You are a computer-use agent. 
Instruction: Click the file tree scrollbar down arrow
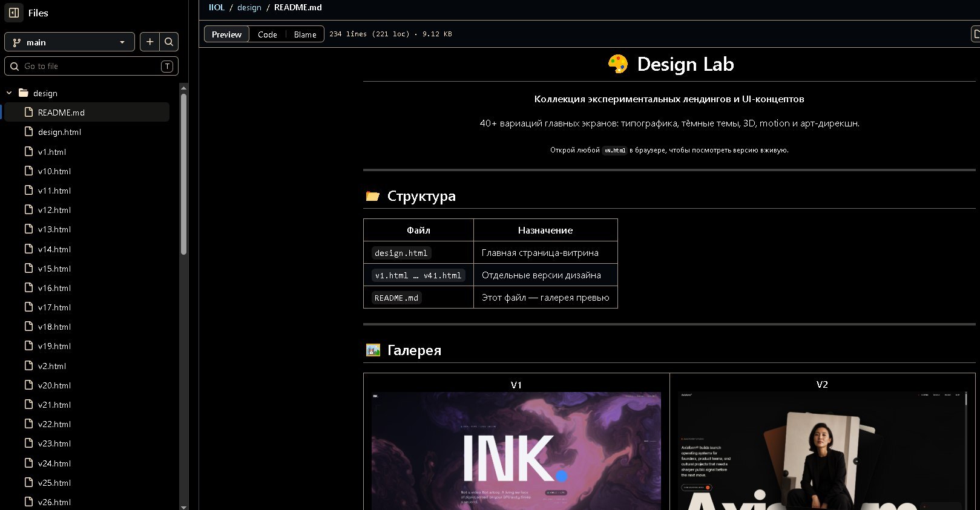pyautogui.click(x=183, y=506)
